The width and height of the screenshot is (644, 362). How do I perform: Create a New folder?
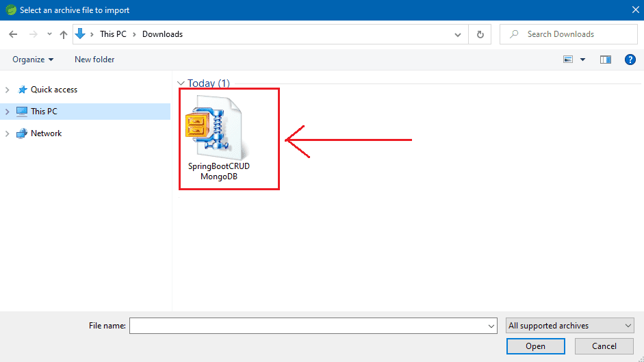(x=94, y=60)
